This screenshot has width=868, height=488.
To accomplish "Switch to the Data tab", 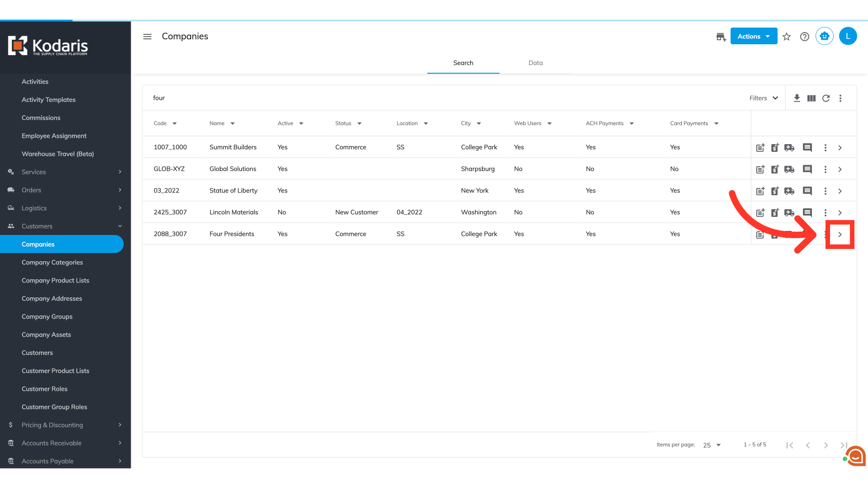I will coord(535,63).
